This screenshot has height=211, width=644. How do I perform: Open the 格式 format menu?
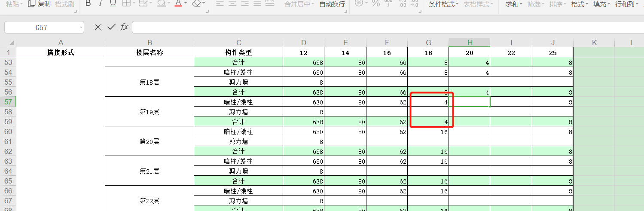point(580,4)
